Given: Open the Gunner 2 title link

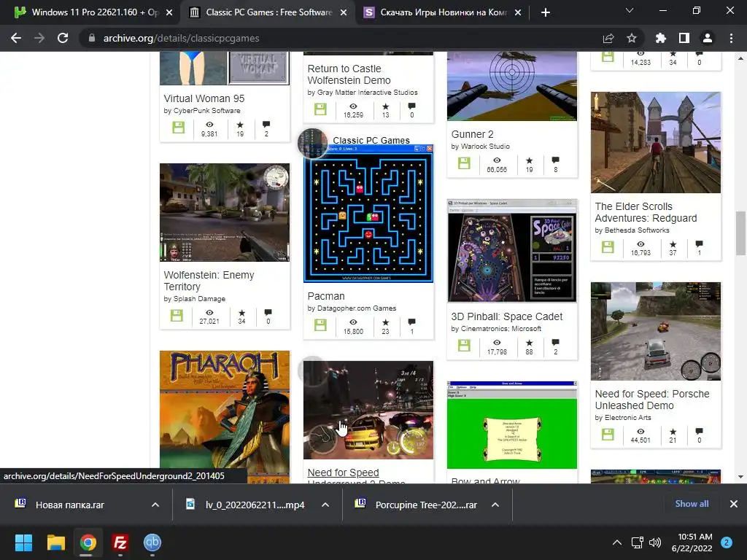Looking at the screenshot, I should click(472, 134).
